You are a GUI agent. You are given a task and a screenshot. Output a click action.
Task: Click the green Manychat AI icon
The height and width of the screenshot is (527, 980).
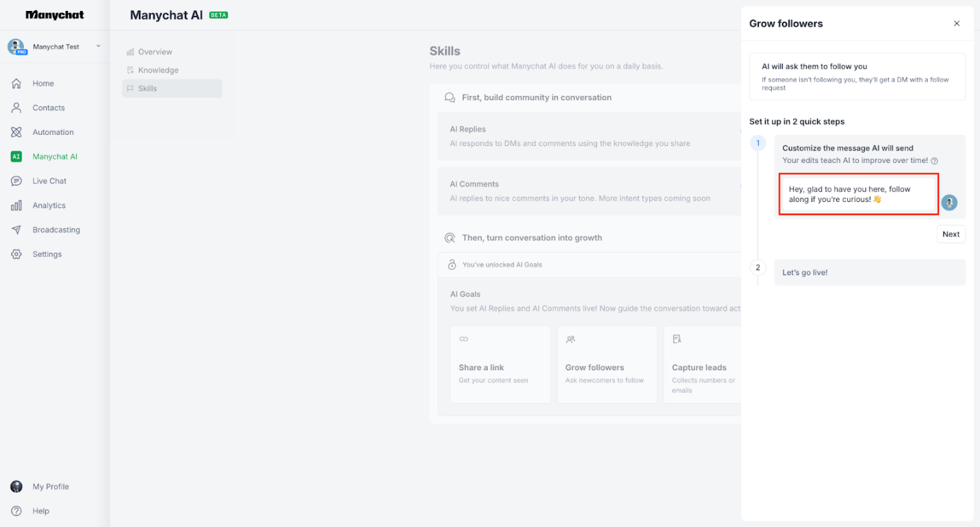(14, 156)
